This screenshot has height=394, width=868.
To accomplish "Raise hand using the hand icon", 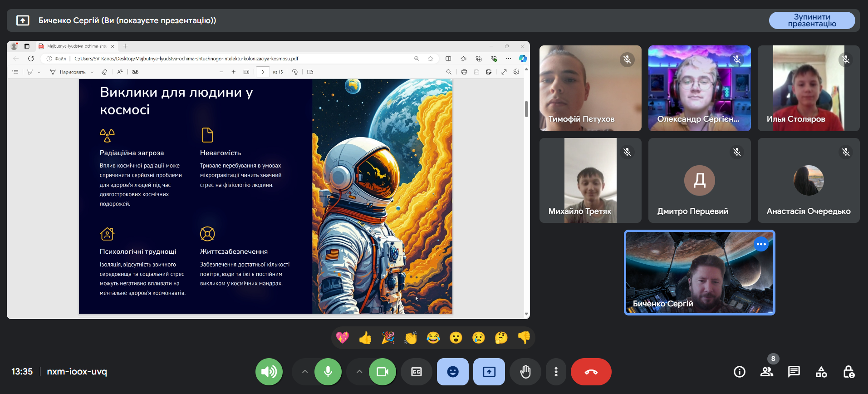I will coord(525,372).
